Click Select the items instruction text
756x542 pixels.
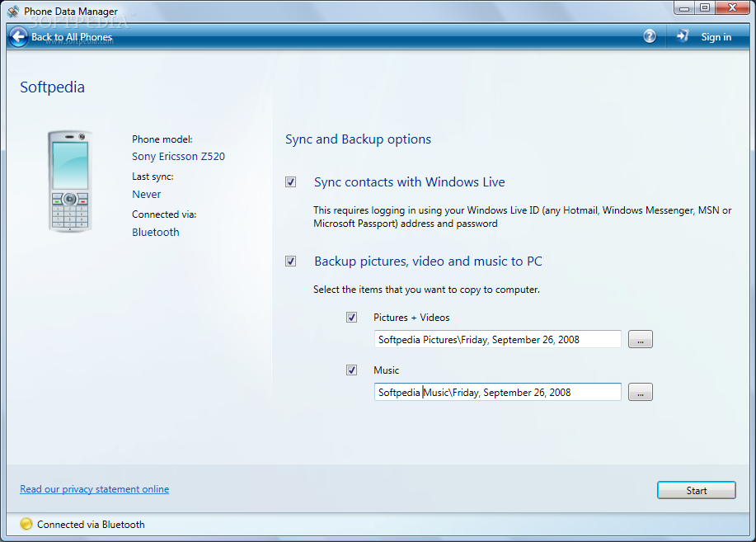tap(426, 290)
